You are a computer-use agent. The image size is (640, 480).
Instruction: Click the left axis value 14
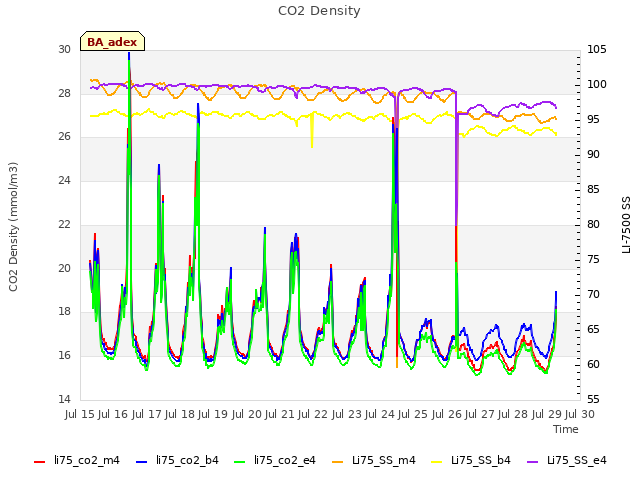64,399
